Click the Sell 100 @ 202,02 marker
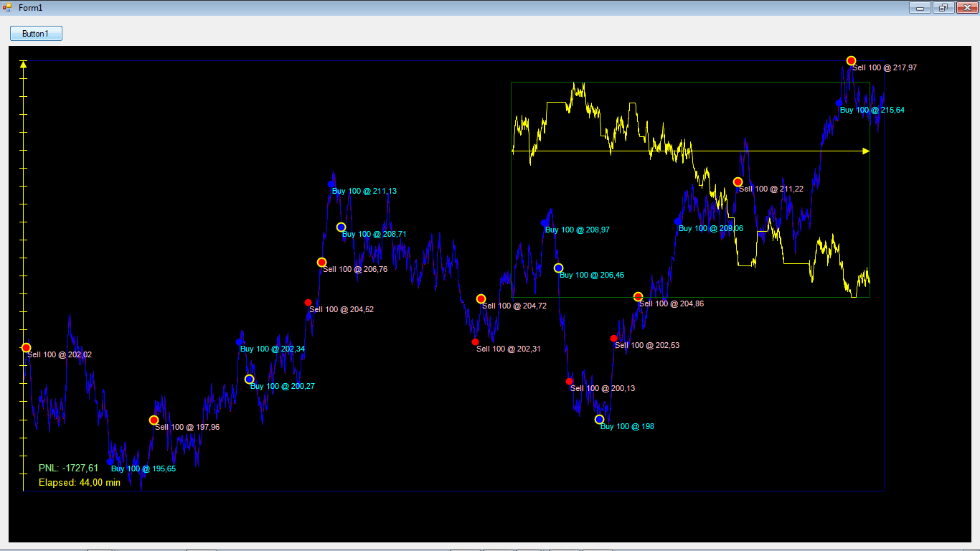980x551 pixels. pos(27,348)
